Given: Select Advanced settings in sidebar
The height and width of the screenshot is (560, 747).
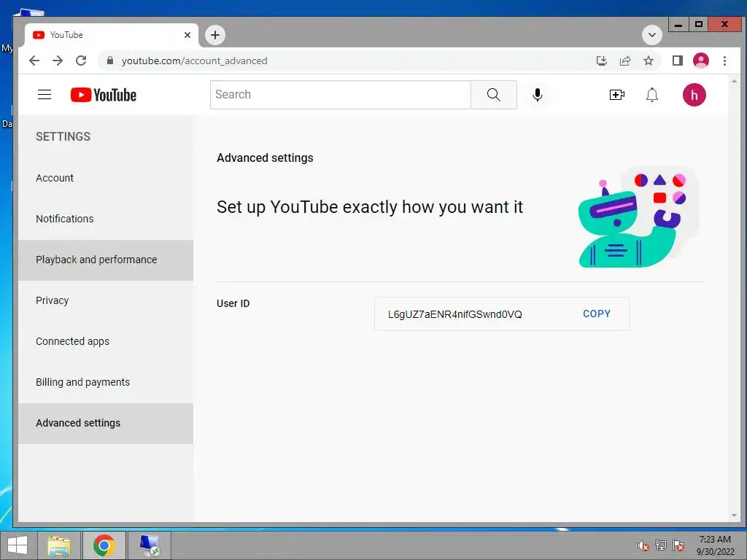Looking at the screenshot, I should click(106, 424).
